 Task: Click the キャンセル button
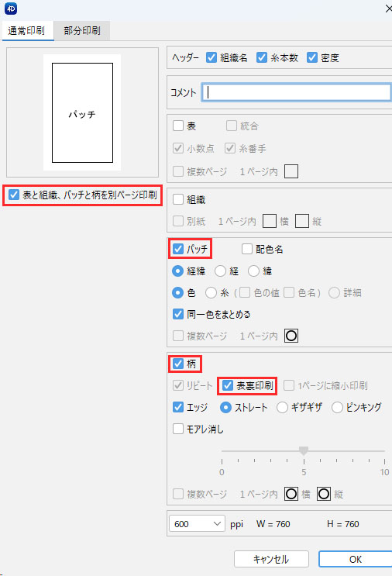[x=271, y=559]
